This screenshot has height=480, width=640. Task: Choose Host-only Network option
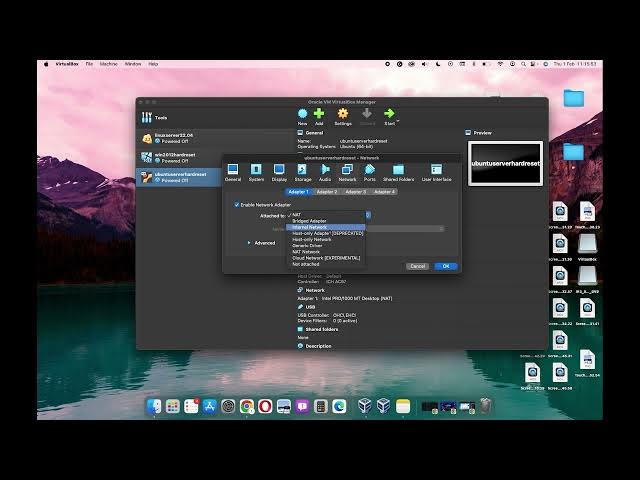click(x=326, y=240)
